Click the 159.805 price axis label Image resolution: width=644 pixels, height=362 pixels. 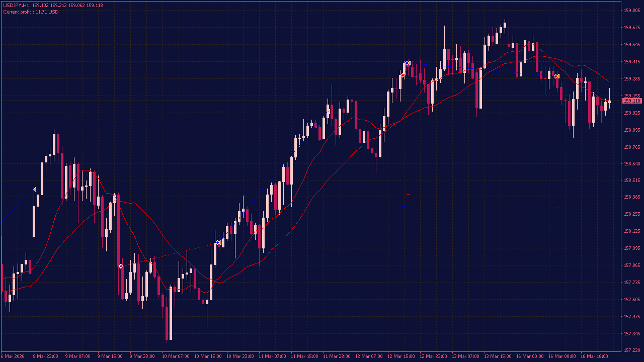pos(632,11)
